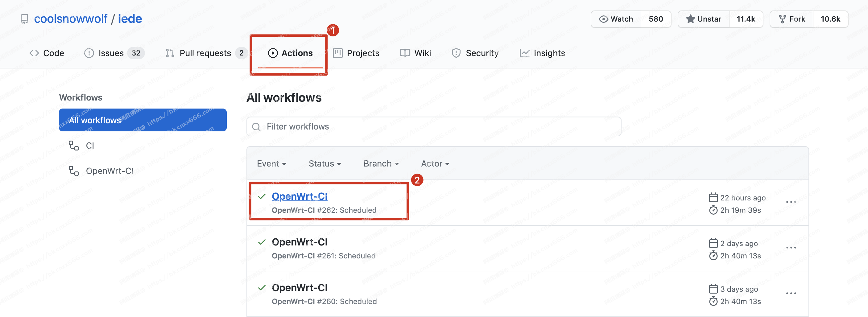Open the three-dot menu for run #260
868x317 pixels.
tap(791, 294)
